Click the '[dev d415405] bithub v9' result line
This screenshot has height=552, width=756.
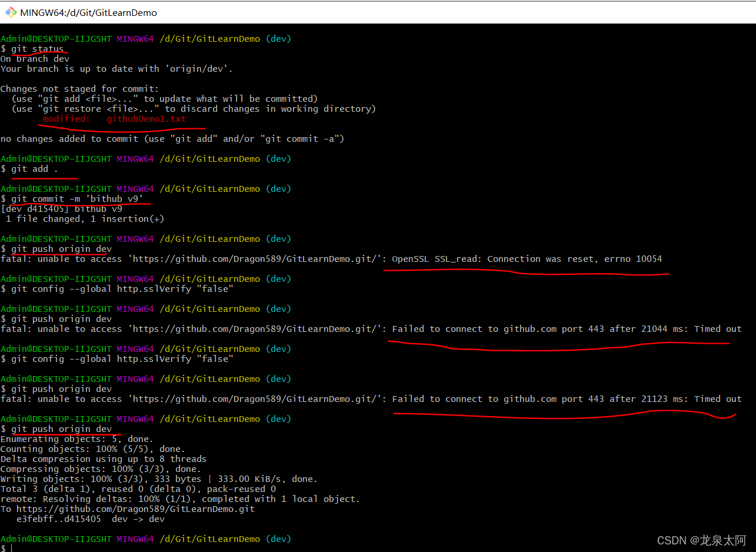61,209
